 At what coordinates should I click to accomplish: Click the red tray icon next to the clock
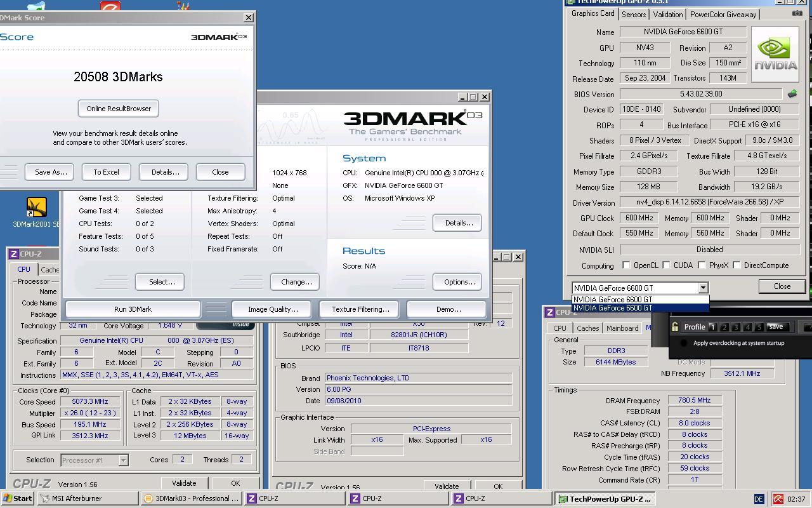tap(778, 499)
